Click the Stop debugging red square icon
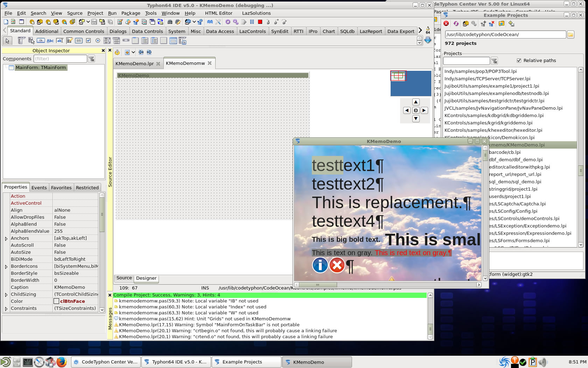The width and height of the screenshot is (588, 368). 260,22
